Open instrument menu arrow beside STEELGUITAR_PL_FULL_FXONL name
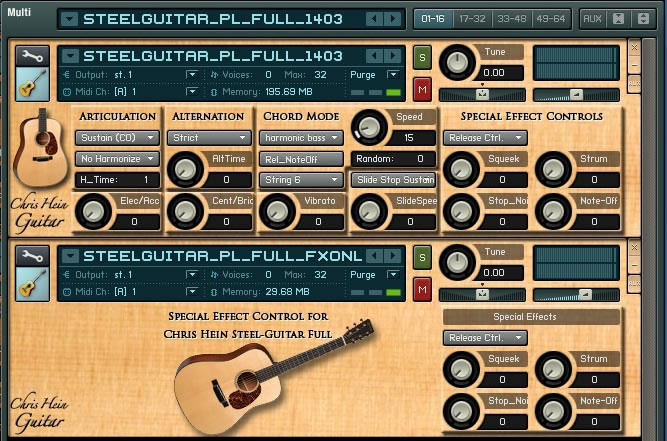This screenshot has height=441, width=667. [x=70, y=256]
